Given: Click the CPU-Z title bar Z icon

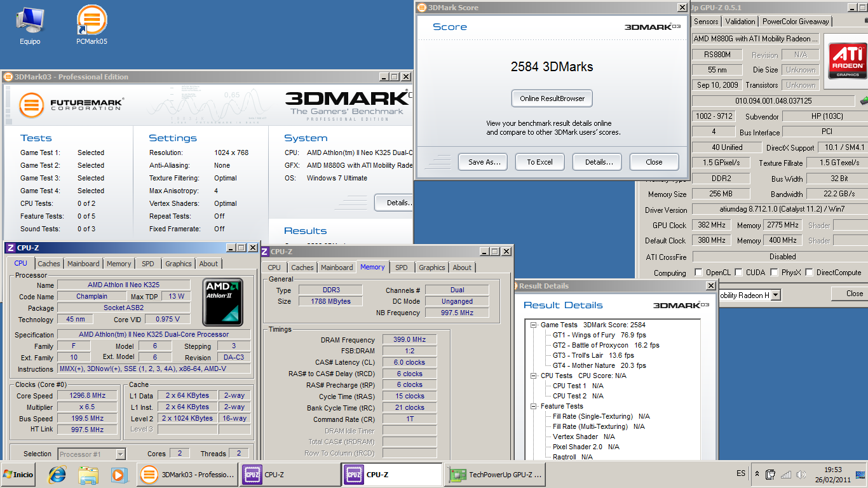Looking at the screenshot, I should tap(10, 248).
